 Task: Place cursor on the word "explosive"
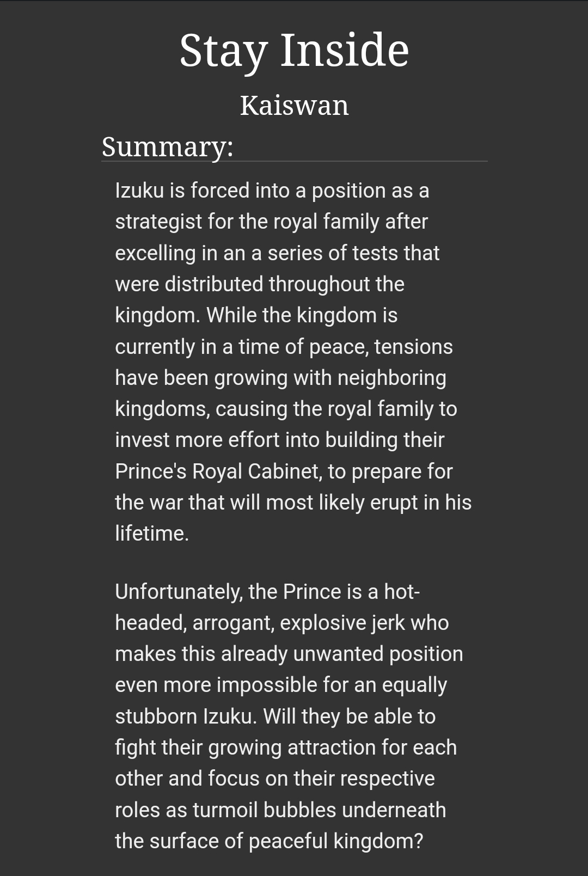click(x=323, y=623)
